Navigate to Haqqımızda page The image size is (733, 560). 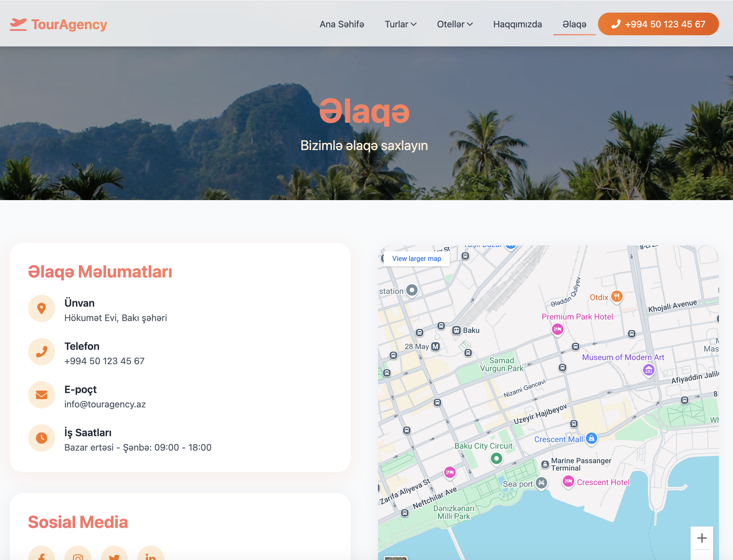point(517,24)
